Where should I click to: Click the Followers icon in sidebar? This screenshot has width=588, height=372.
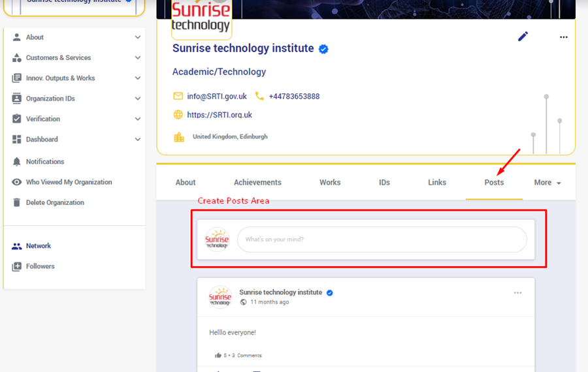click(x=17, y=266)
